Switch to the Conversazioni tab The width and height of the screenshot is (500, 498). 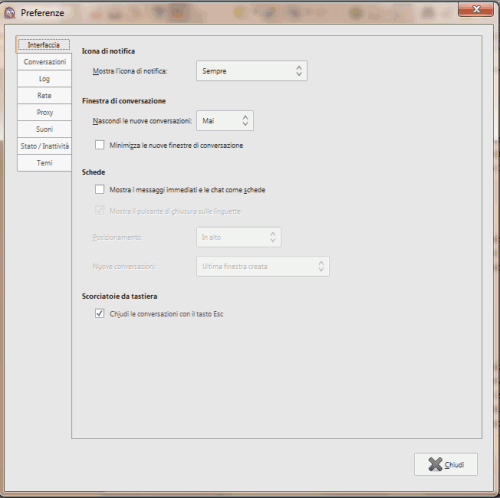[x=44, y=62]
